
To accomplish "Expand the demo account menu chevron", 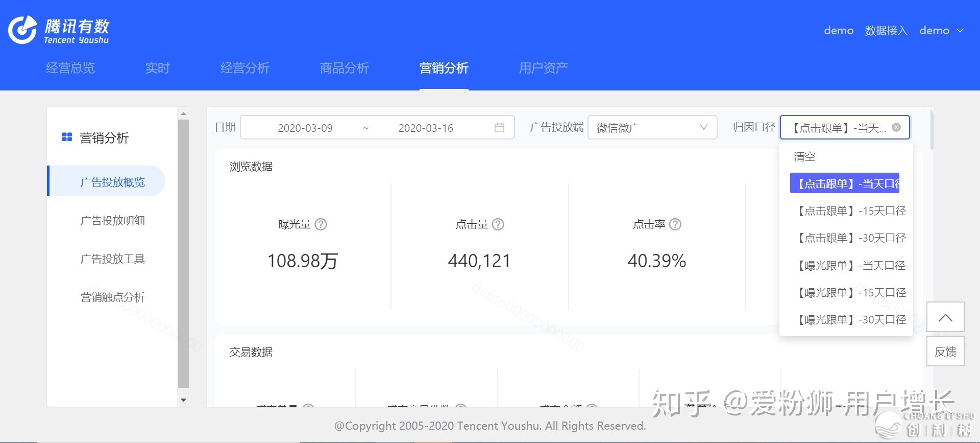I will [960, 31].
